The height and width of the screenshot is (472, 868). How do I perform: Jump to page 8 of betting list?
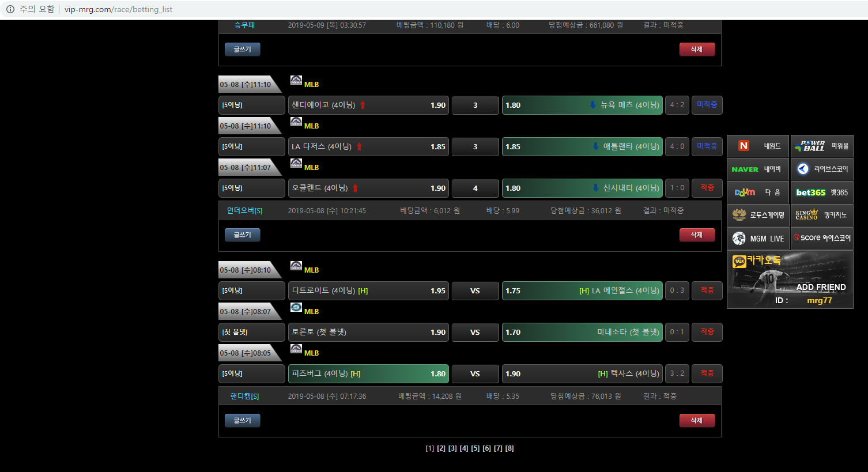(x=510, y=448)
